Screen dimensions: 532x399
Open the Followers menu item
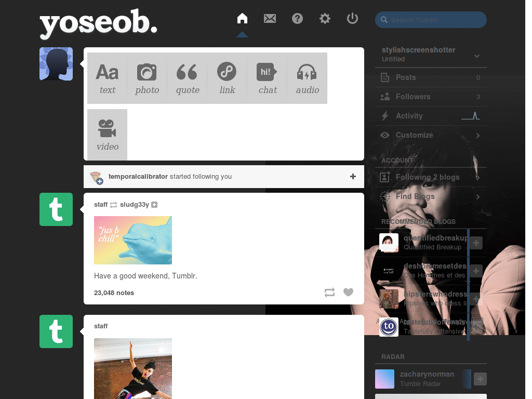(431, 97)
